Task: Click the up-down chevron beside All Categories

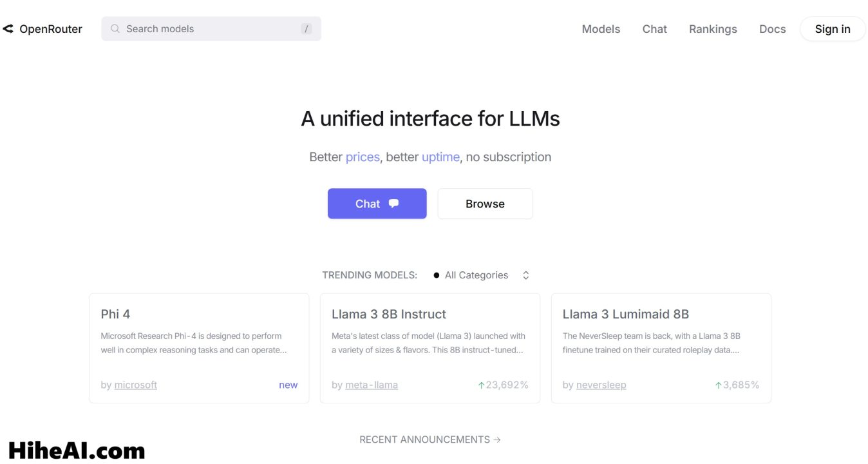Action: point(525,275)
